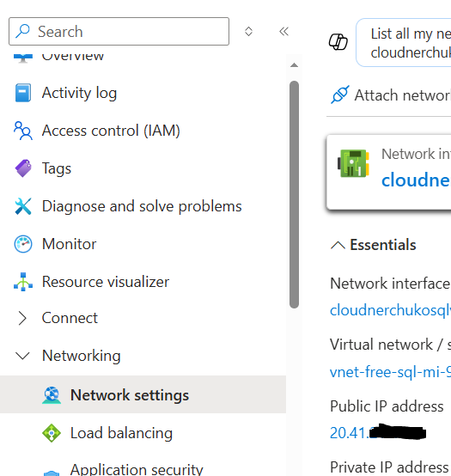Click the 'Private IP address' label

coord(389,467)
